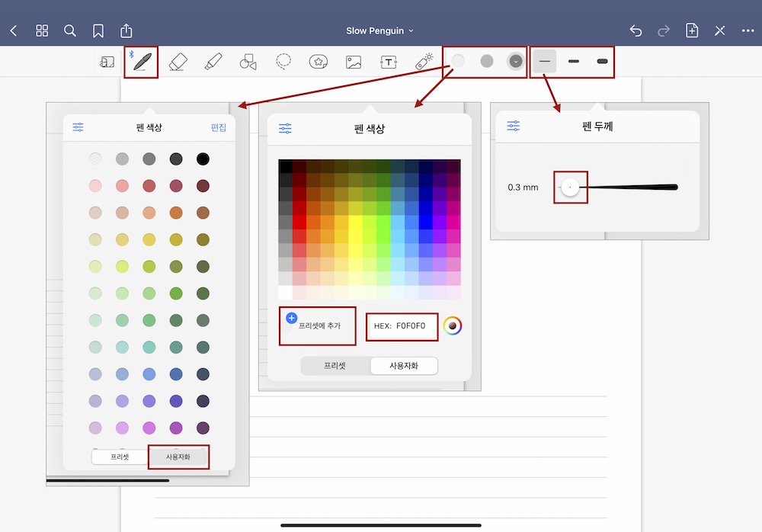Image resolution: width=762 pixels, height=532 pixels.
Task: Open the search magnifier
Action: click(x=70, y=30)
